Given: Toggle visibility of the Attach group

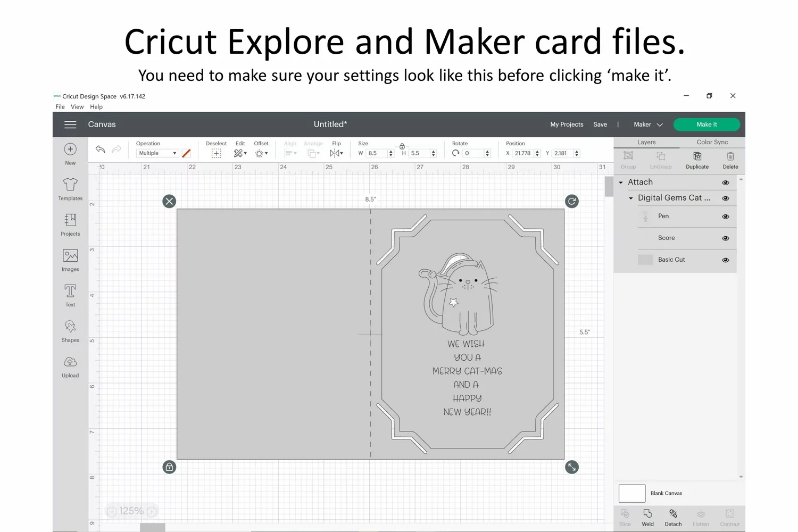Looking at the screenshot, I should point(726,182).
